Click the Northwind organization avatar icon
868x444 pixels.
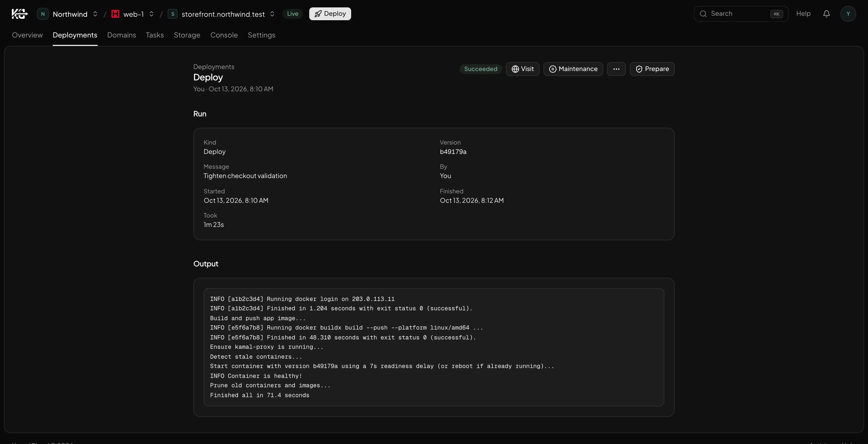tap(43, 14)
